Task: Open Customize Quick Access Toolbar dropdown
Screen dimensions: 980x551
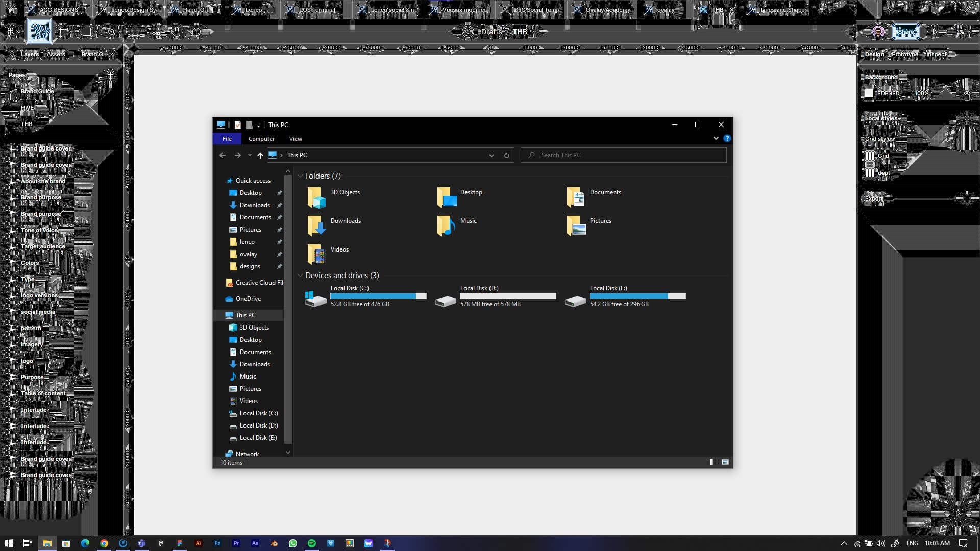Action: coord(258,125)
